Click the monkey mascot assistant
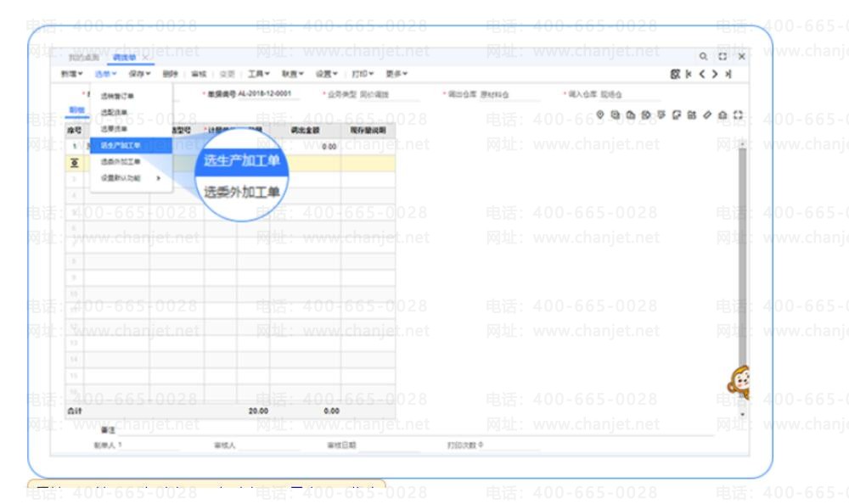 [x=739, y=382]
